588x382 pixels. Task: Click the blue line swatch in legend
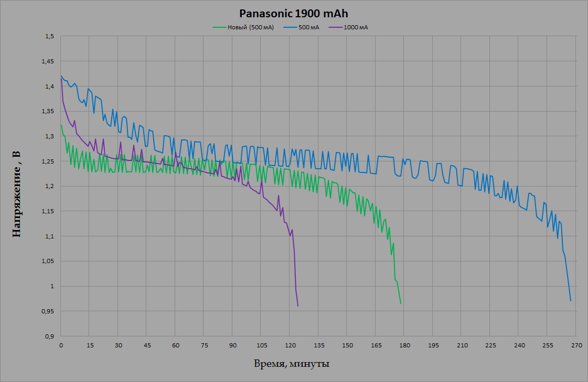pos(290,27)
